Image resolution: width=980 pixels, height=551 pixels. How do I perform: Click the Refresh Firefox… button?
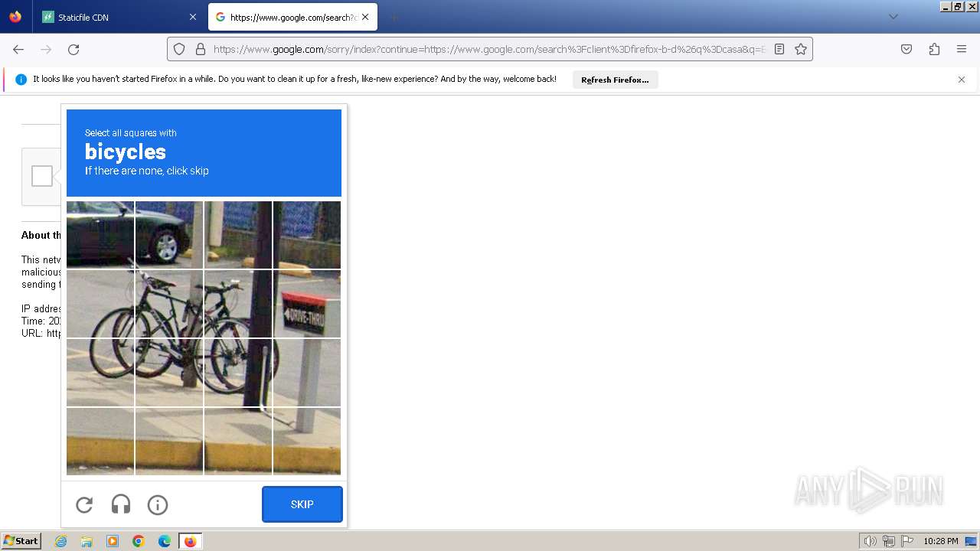coord(615,80)
